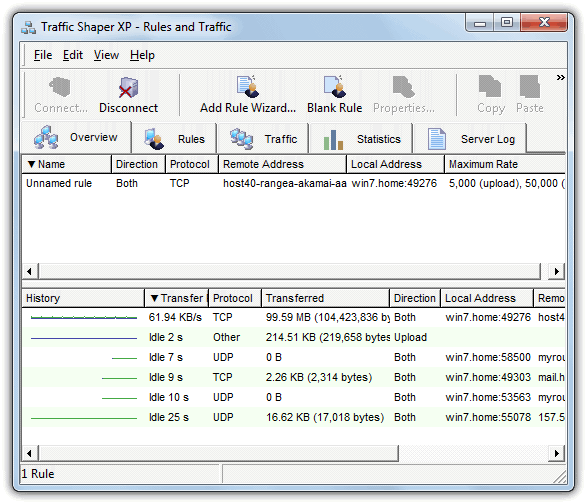Screen dimensions: 587x503
Task: Sort rules by Local Address column
Action: pyautogui.click(x=395, y=164)
